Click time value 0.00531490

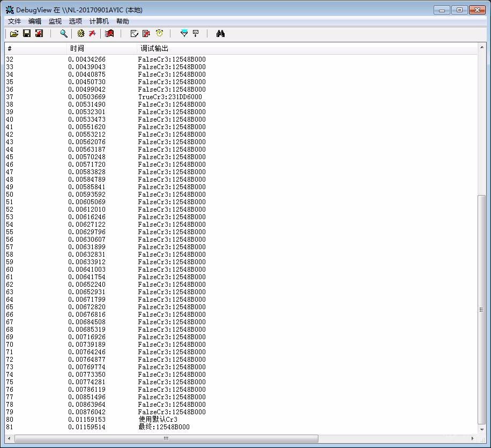pyautogui.click(x=87, y=104)
